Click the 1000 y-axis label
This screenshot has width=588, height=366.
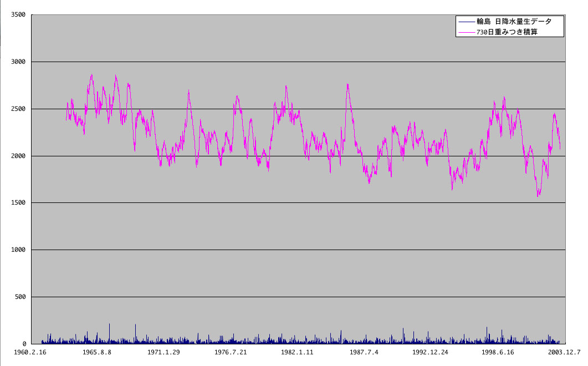pos(19,250)
